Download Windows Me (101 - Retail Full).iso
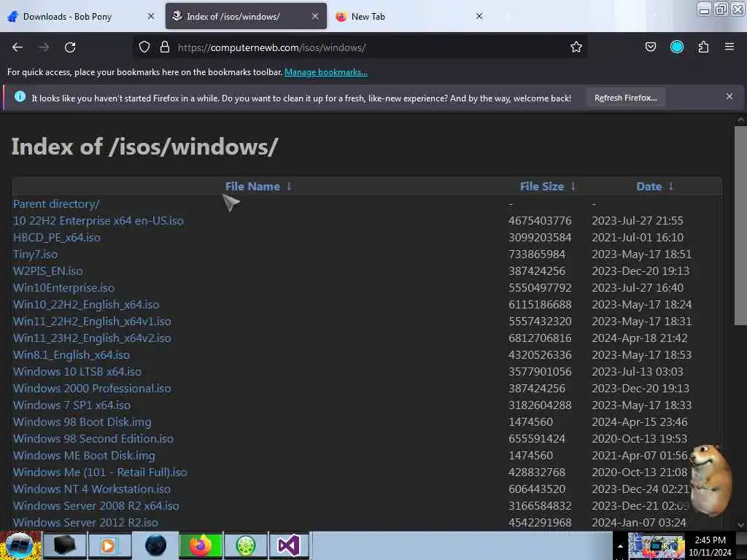 pos(100,472)
